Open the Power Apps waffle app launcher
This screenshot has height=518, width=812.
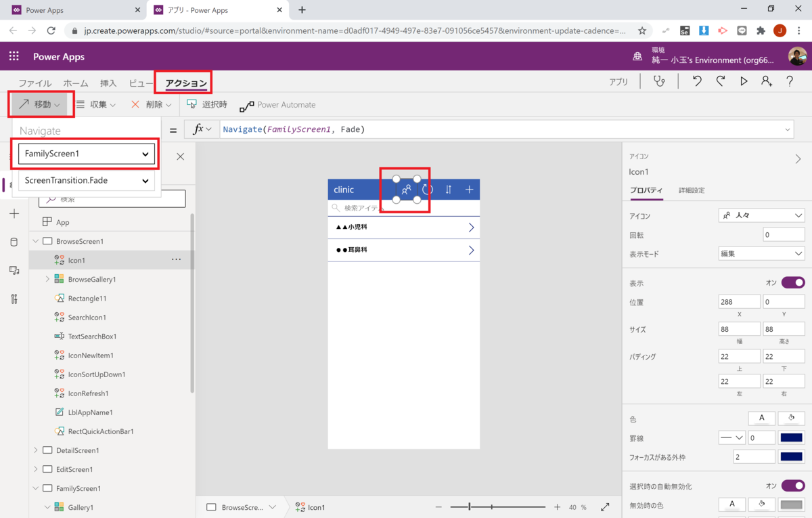tap(14, 56)
